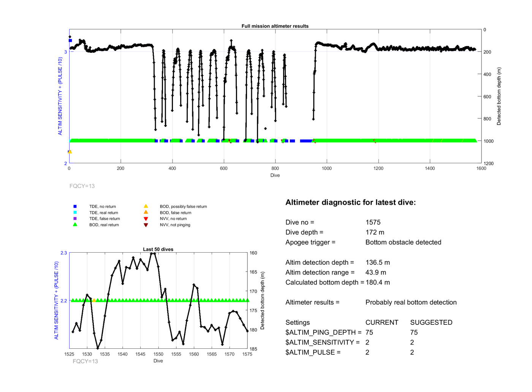
Task: Click the yellow triangle 'BOD, possibly false return' legend marker
Action: [x=146, y=206]
